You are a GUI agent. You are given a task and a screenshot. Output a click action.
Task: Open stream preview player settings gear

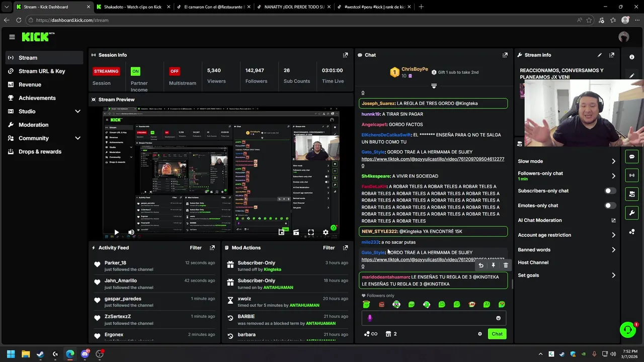(x=326, y=232)
